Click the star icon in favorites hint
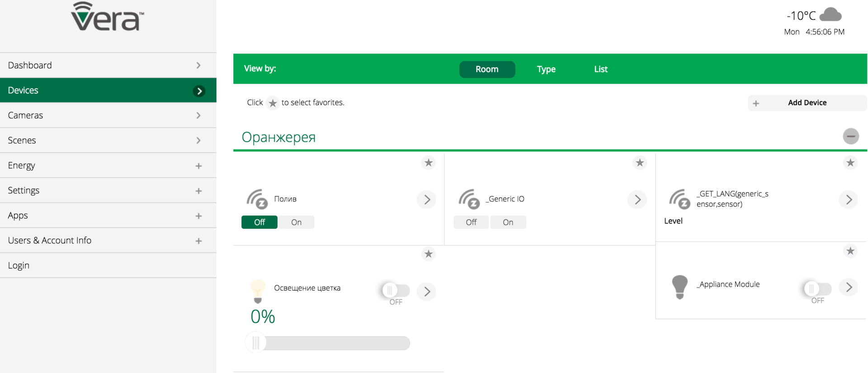Viewport: 868px width, 373px height. coord(273,103)
